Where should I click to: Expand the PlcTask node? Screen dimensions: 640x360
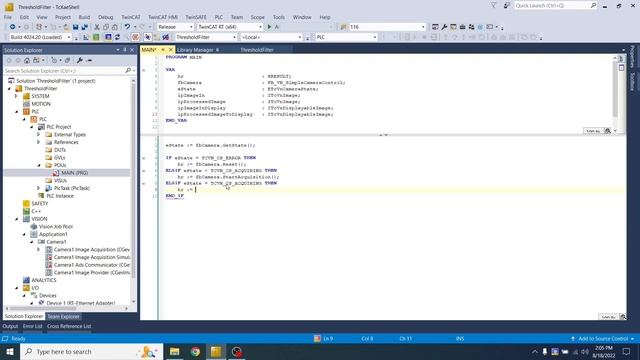pyautogui.click(x=39, y=188)
